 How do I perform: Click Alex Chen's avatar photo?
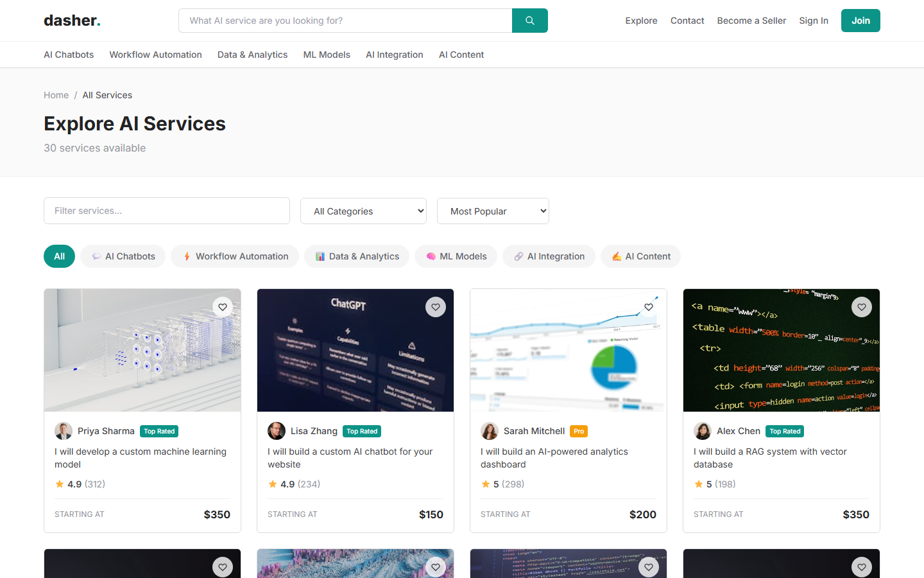coord(703,431)
